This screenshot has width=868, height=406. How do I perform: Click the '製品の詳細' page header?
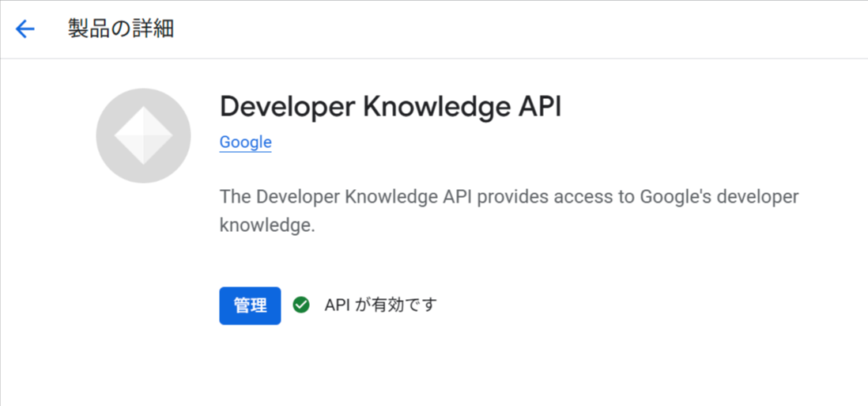pos(121,28)
